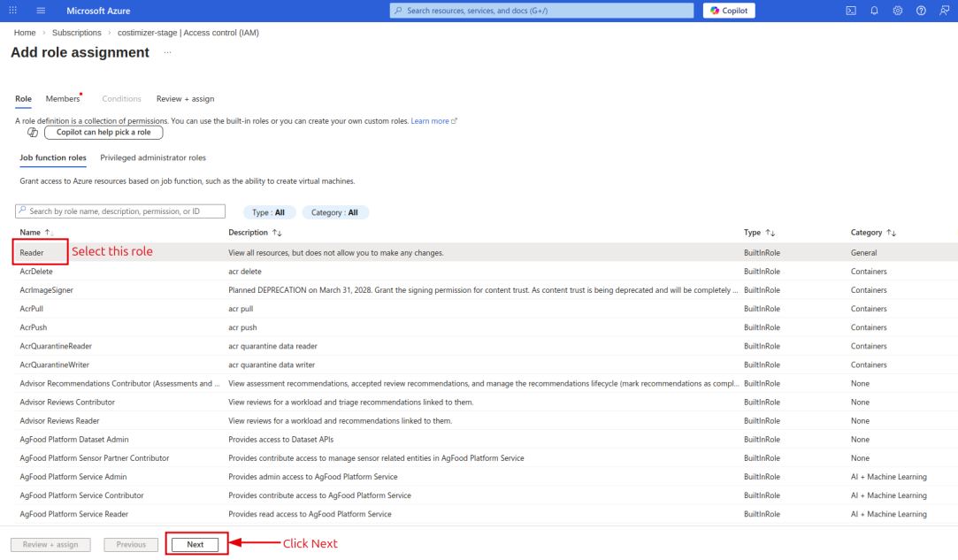Sort by the Category column arrows

(892, 233)
